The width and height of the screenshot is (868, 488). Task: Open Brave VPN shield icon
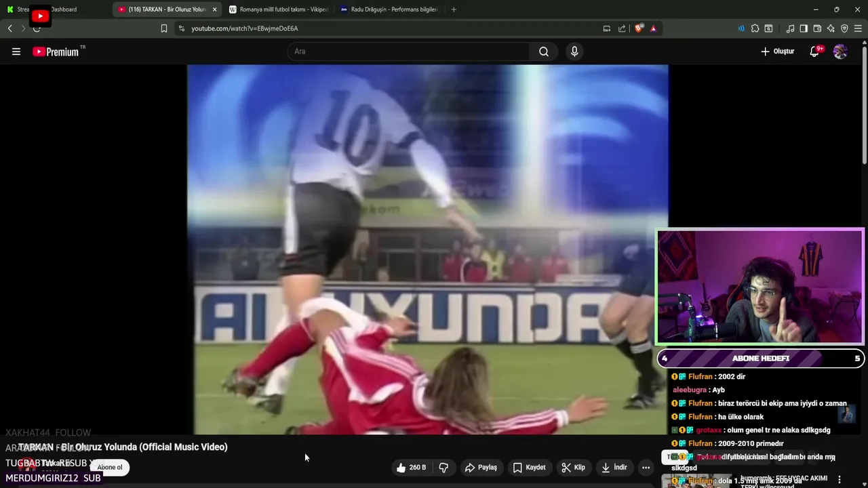click(844, 28)
